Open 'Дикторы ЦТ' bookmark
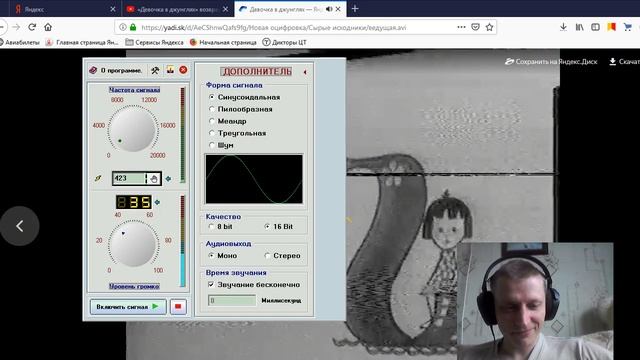Screen dimensions: 640x360 pos(284,42)
